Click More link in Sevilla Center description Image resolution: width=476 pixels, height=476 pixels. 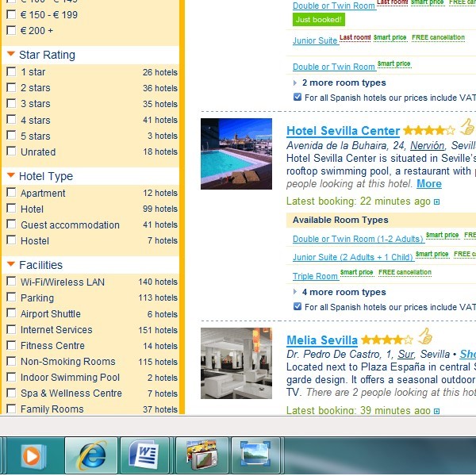tap(429, 184)
